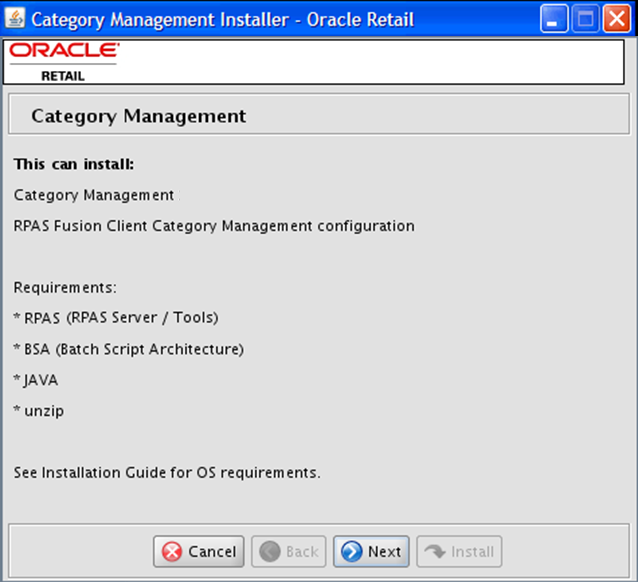The image size is (638, 582).
Task: Click the "* JAVA" requirement line
Action: click(36, 380)
